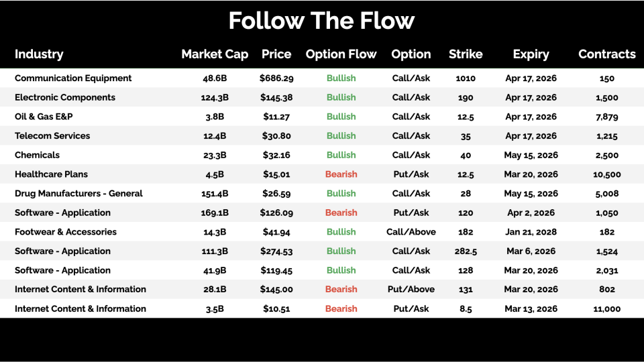Viewport: 644px width, 362px height.
Task: Select the Footwear & Accessories industry cell
Action: coord(66,232)
